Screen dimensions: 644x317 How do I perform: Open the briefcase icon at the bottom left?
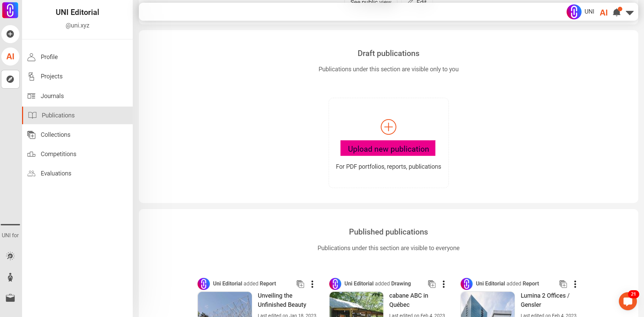click(10, 298)
